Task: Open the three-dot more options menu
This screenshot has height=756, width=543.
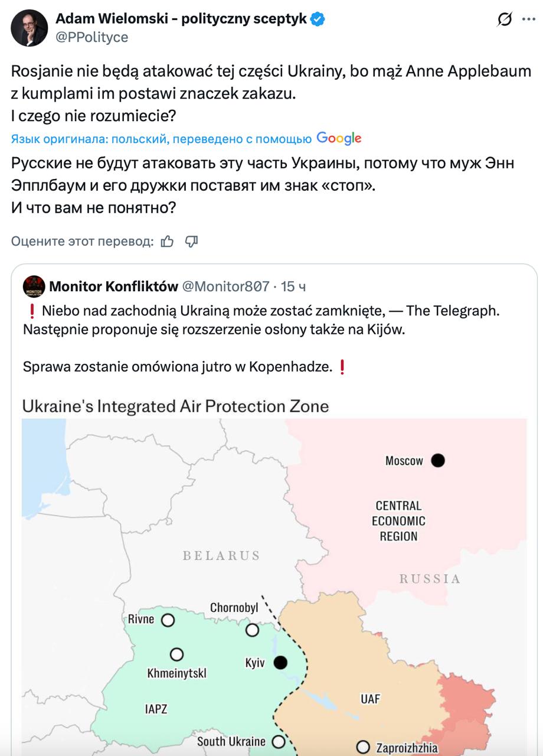Action: (x=528, y=19)
